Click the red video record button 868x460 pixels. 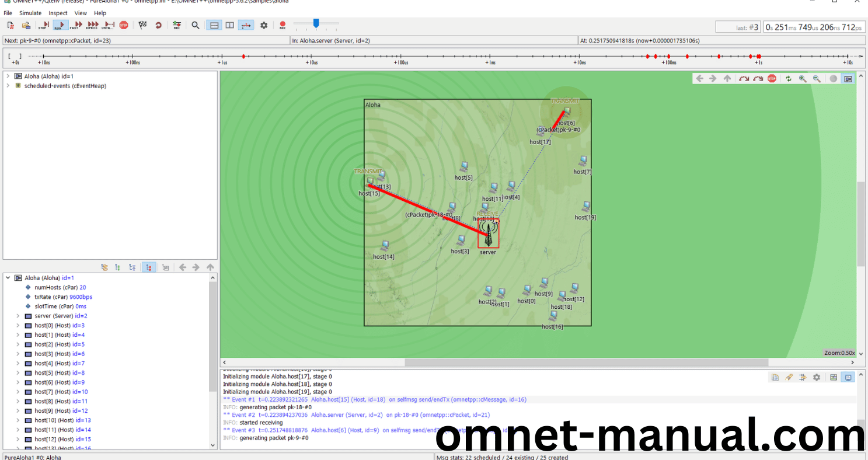283,25
